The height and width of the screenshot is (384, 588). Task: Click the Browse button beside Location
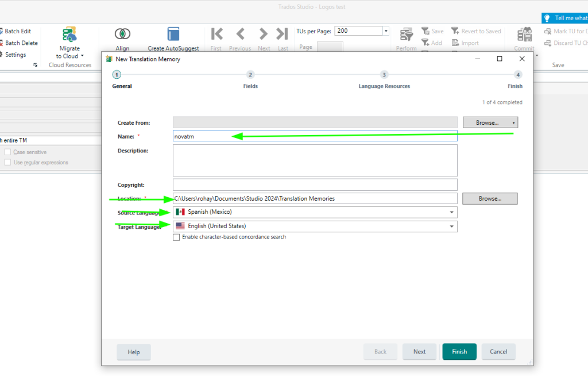tap(490, 198)
